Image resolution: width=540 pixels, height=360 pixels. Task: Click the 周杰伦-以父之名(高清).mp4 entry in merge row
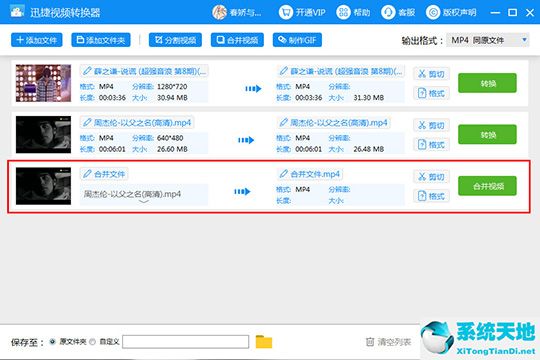tap(132, 194)
